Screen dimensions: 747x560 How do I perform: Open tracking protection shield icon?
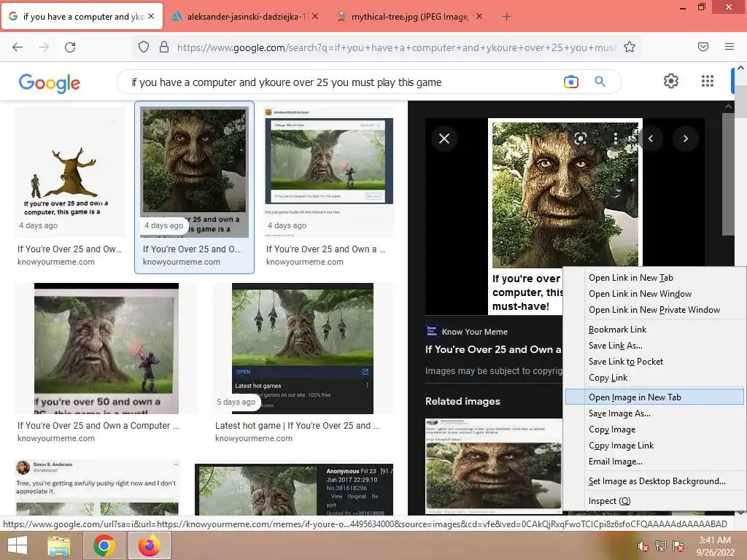tap(144, 47)
